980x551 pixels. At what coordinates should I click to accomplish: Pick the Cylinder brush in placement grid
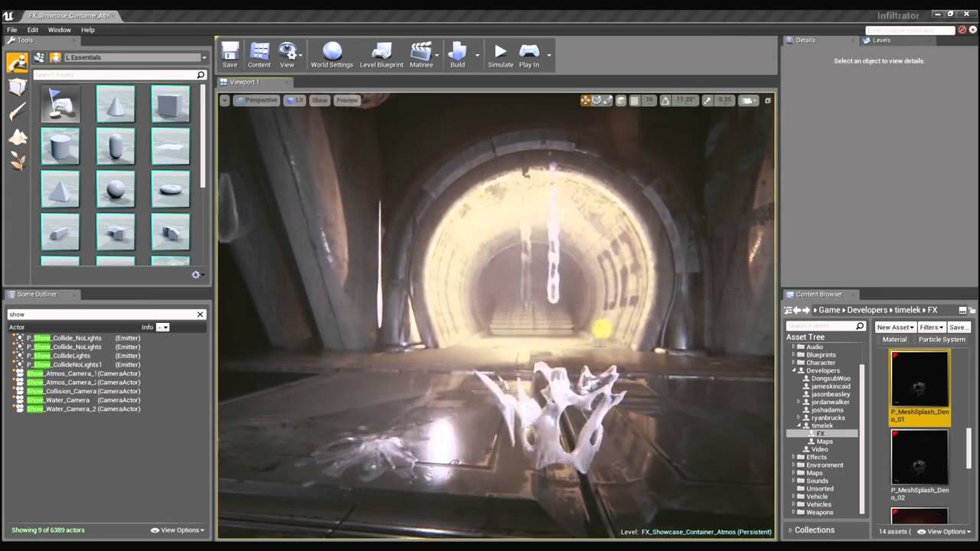point(60,146)
